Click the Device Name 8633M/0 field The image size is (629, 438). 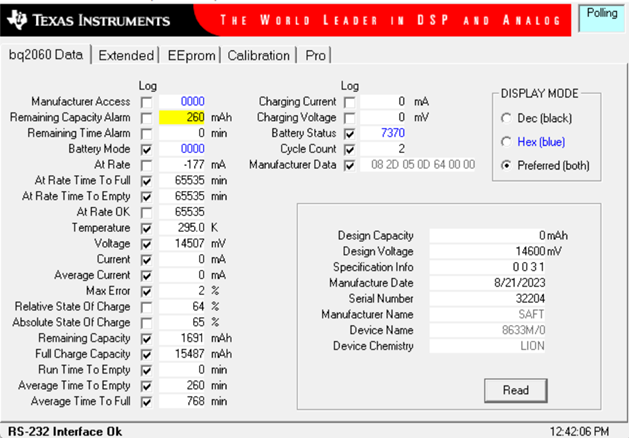tap(487, 330)
